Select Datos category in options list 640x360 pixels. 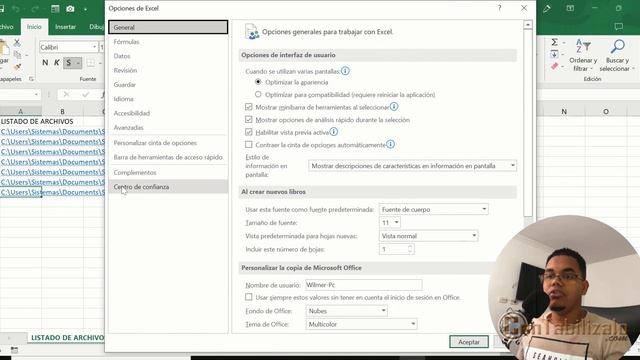pos(168,56)
